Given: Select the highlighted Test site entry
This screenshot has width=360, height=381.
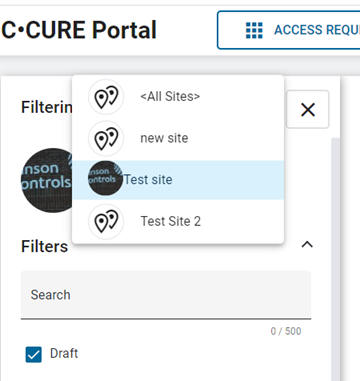Looking at the screenshot, I should tap(178, 180).
